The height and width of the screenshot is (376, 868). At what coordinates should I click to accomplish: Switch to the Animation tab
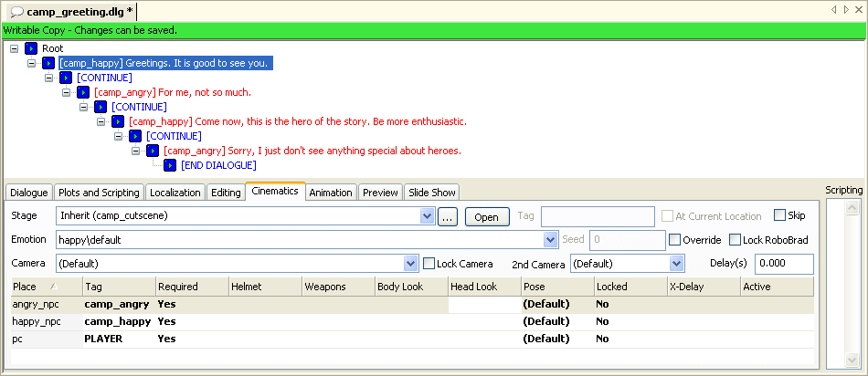[330, 193]
